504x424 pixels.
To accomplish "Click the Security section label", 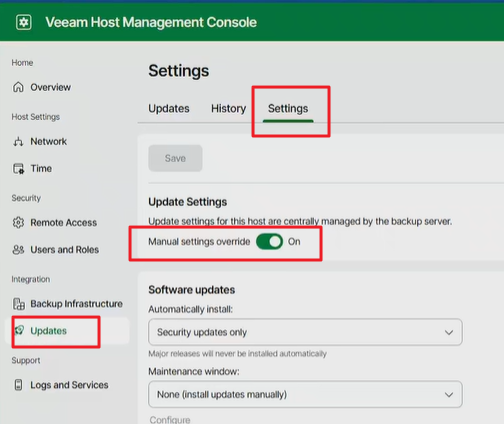I will 26,198.
